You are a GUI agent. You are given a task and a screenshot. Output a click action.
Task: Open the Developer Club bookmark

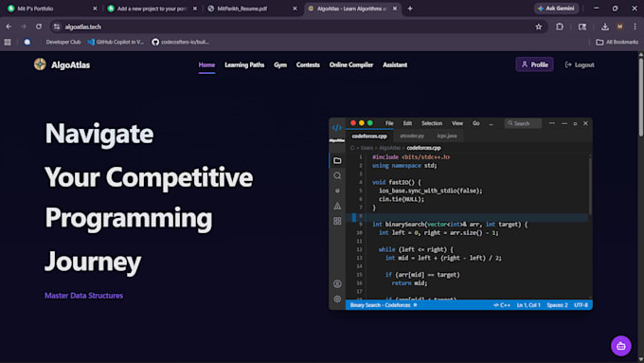pos(63,42)
